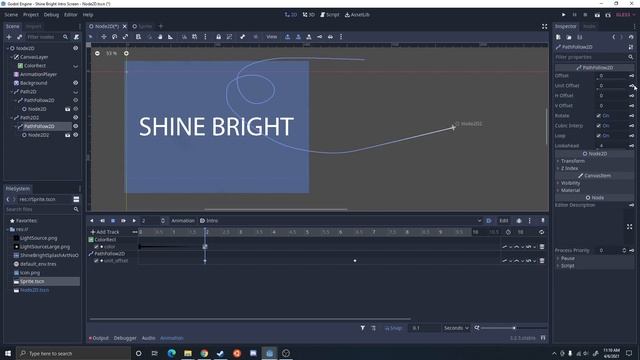This screenshot has width=640, height=360.
Task: Switch to the Debugger bottom tab
Action: (125, 338)
